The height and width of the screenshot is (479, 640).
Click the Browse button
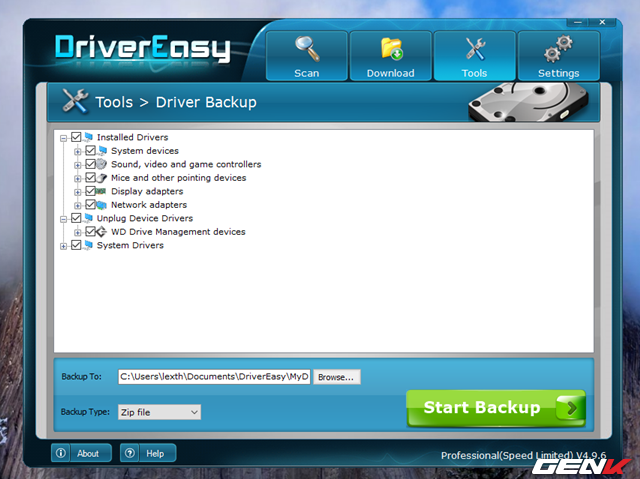336,377
